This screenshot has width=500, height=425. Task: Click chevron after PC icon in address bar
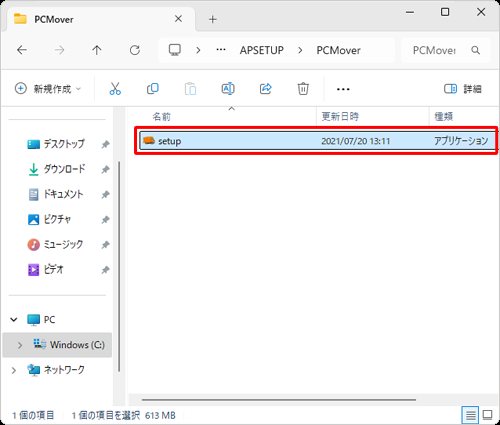198,50
